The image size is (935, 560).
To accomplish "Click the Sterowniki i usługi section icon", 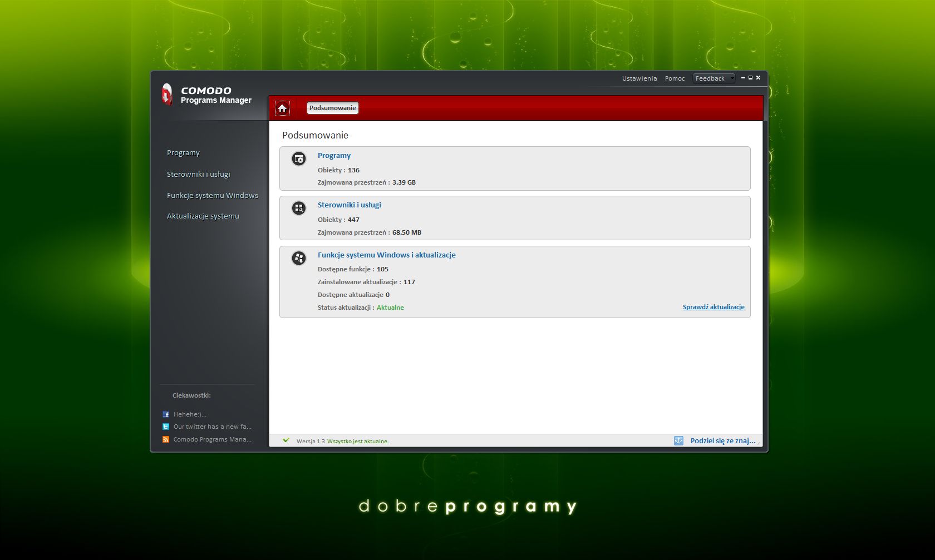I will [299, 208].
